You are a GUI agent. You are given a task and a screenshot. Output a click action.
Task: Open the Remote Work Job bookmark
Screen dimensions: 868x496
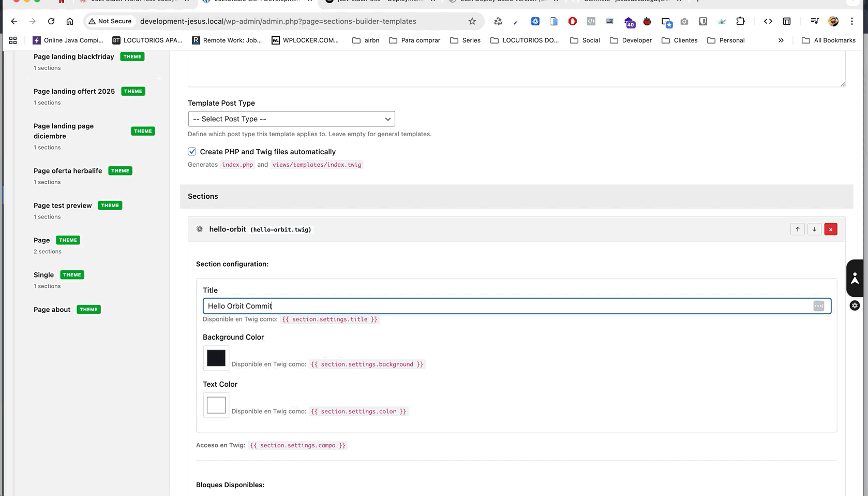[x=227, y=40]
